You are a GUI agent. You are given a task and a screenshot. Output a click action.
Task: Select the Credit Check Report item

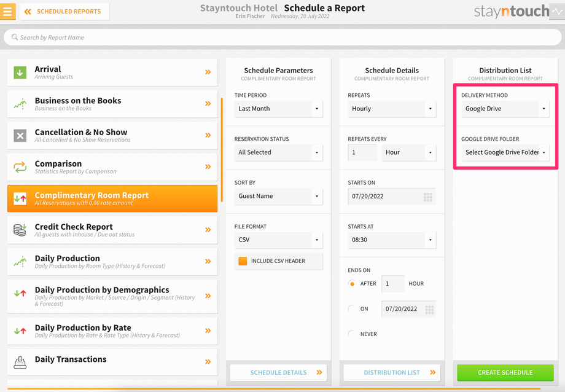[112, 230]
